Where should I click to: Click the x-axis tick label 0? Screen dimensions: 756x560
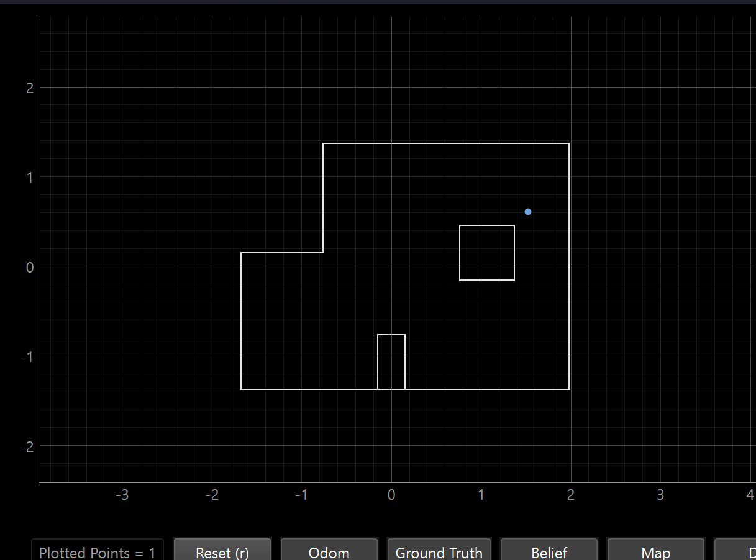391,495
